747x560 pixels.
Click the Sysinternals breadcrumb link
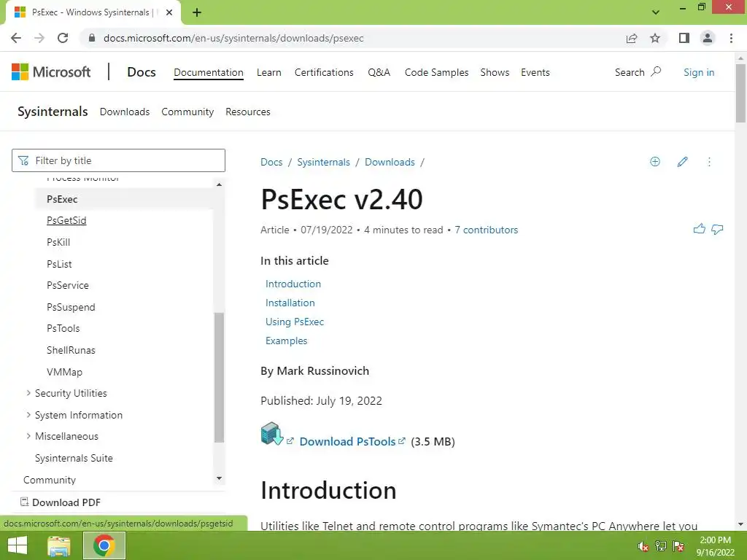tap(323, 162)
